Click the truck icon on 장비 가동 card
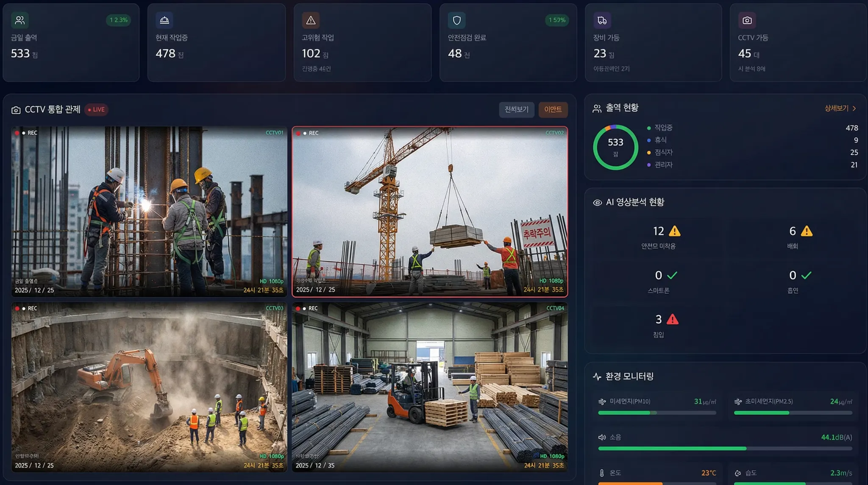Screen dimensions: 868x485 (x=602, y=20)
